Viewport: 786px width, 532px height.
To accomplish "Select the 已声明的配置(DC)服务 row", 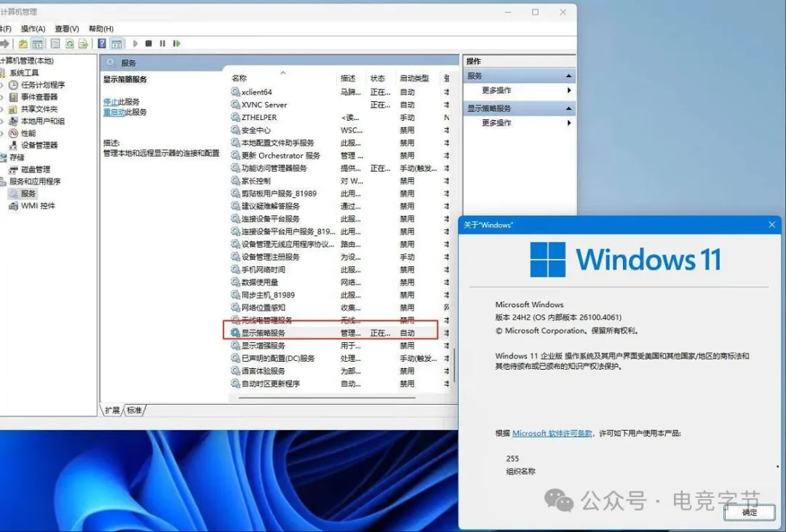I will (341, 358).
